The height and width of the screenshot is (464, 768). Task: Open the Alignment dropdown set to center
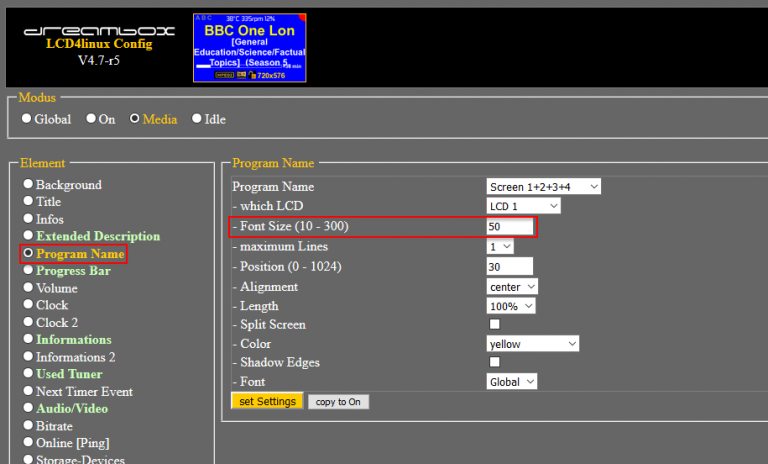point(512,286)
